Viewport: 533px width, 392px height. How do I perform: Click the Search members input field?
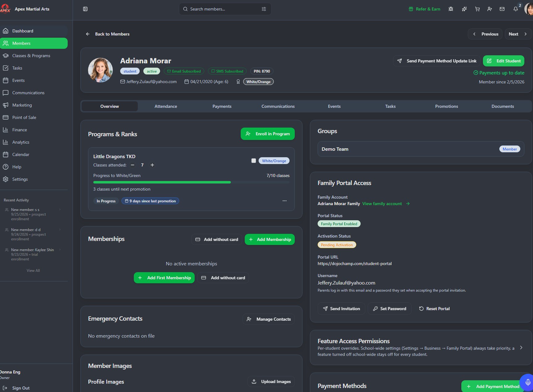click(225, 9)
